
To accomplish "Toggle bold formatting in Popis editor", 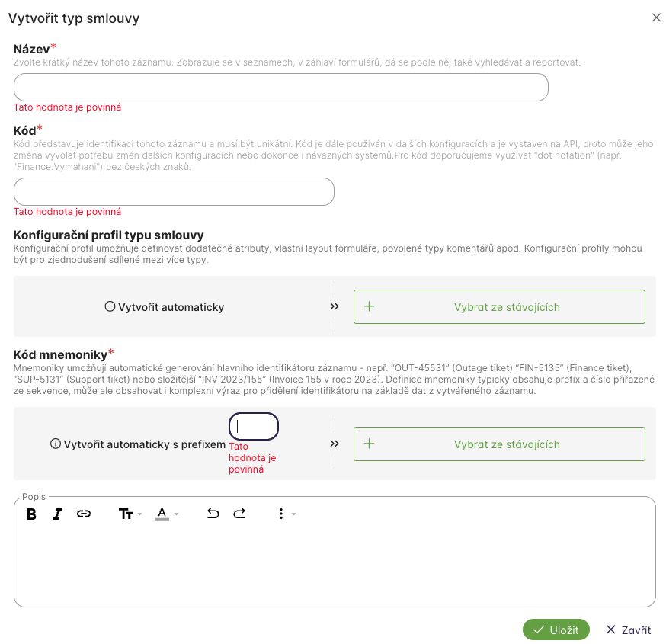I will 32,514.
